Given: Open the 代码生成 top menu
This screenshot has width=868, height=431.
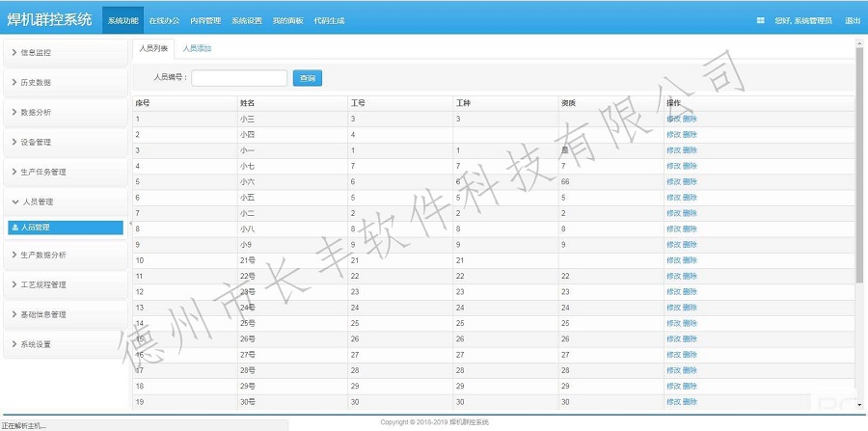Looking at the screenshot, I should (x=329, y=20).
